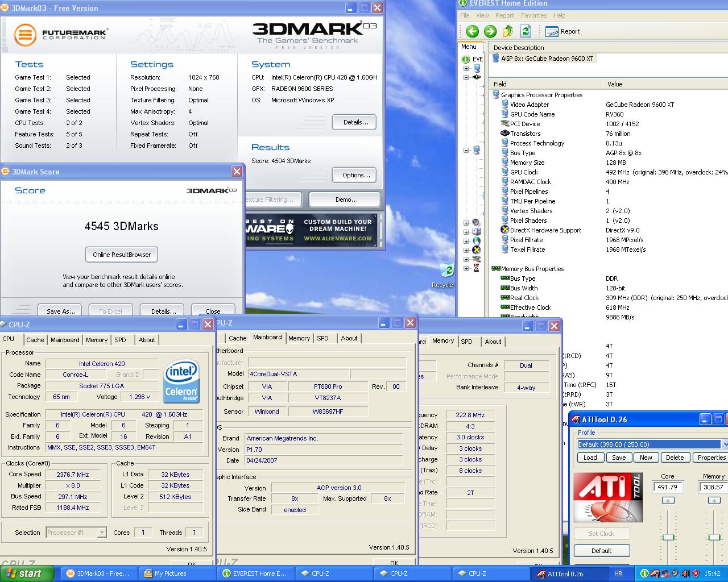Select the Motherboard chip icon in EVEREST tree

(477, 77)
